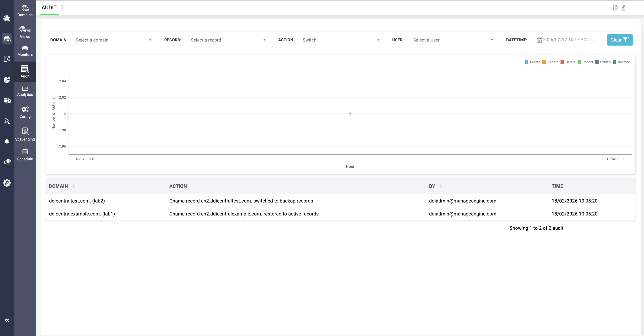644x336 pixels.
Task: Open the Schedule page
Action: (25, 155)
